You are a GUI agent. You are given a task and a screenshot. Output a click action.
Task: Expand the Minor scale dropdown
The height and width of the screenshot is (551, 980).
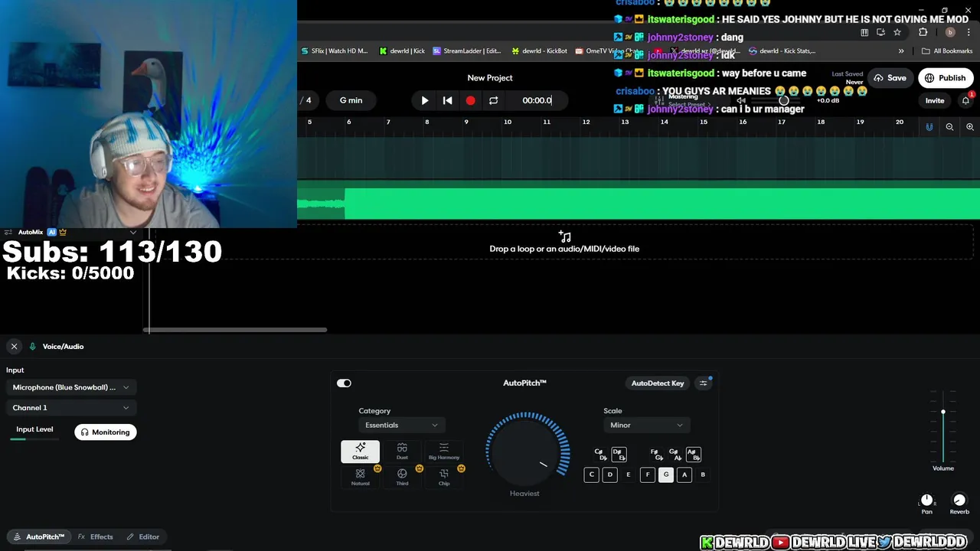click(x=646, y=425)
